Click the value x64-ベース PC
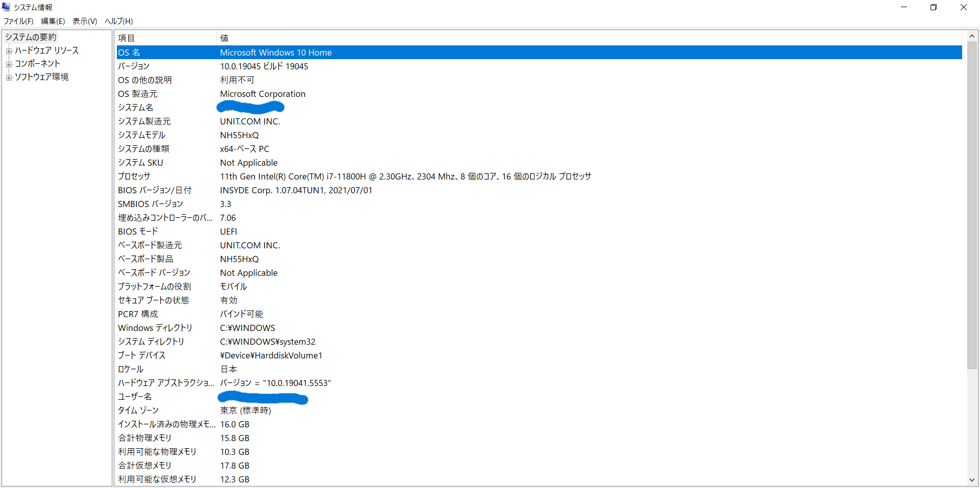 [x=244, y=149]
